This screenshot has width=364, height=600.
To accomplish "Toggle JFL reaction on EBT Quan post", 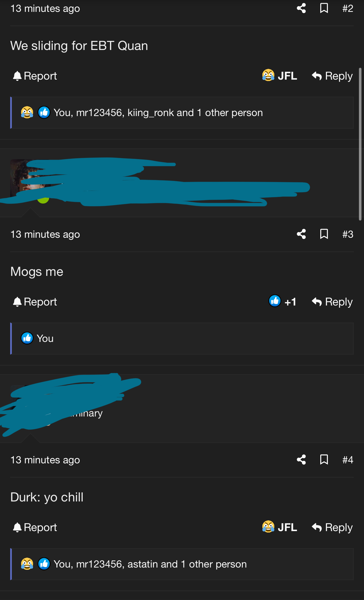I will 279,76.
